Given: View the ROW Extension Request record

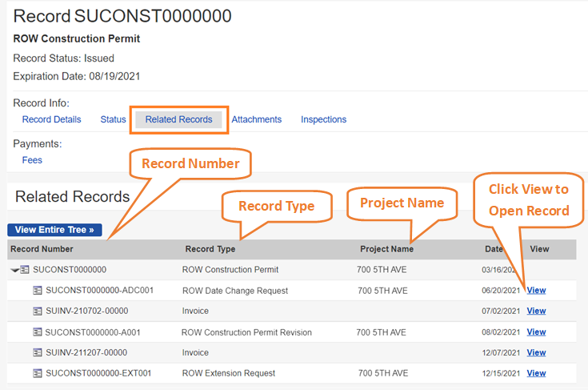Looking at the screenshot, I should pyautogui.click(x=536, y=373).
